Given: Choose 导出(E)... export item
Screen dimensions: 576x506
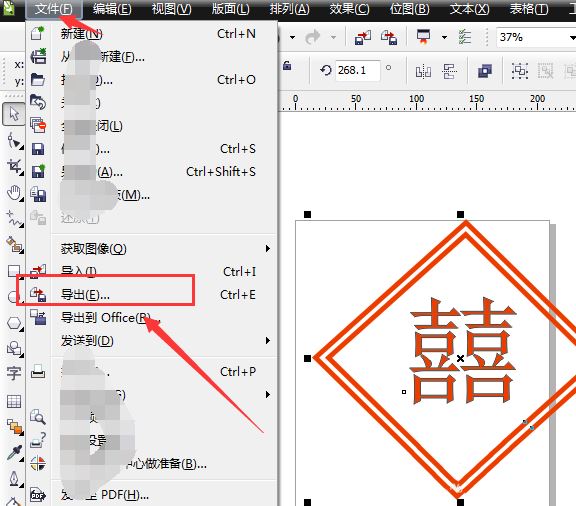Looking at the screenshot, I should click(x=151, y=295).
